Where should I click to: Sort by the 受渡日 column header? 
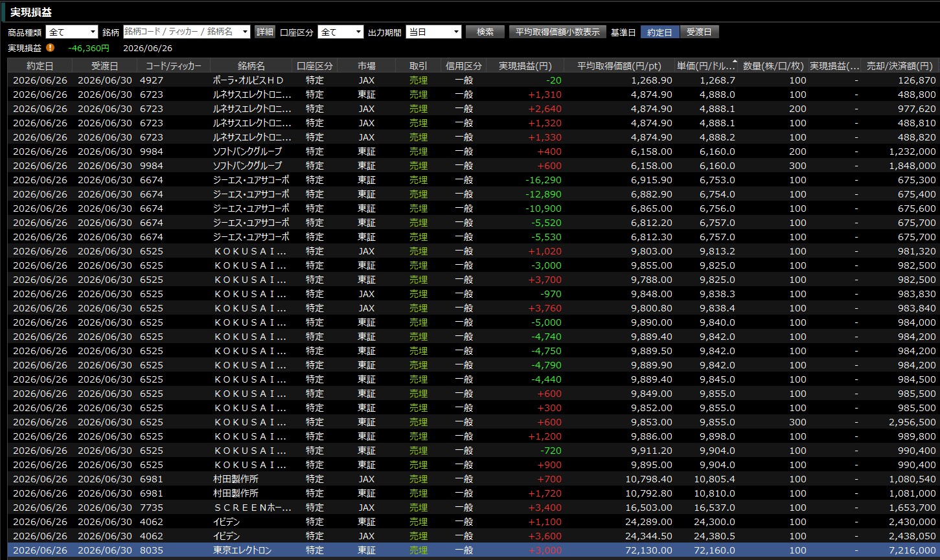click(x=105, y=65)
